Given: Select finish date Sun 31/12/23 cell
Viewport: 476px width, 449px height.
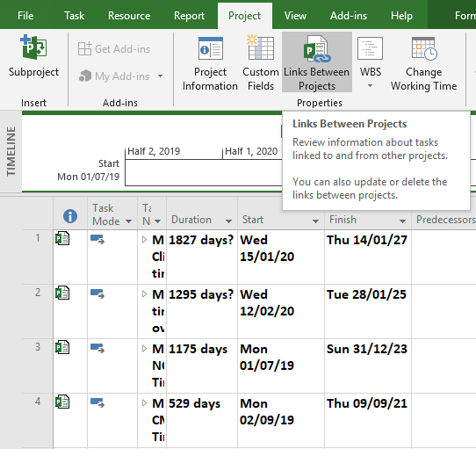Looking at the screenshot, I should [368, 366].
